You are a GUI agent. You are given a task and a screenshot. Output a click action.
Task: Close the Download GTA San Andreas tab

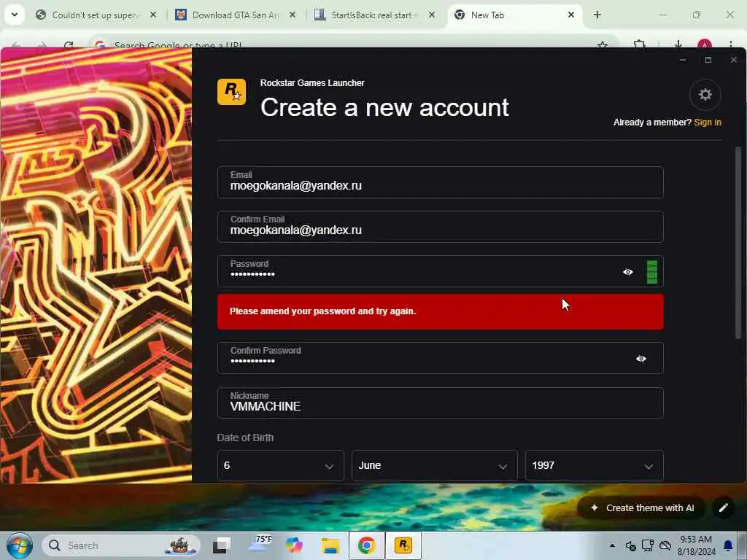293,15
